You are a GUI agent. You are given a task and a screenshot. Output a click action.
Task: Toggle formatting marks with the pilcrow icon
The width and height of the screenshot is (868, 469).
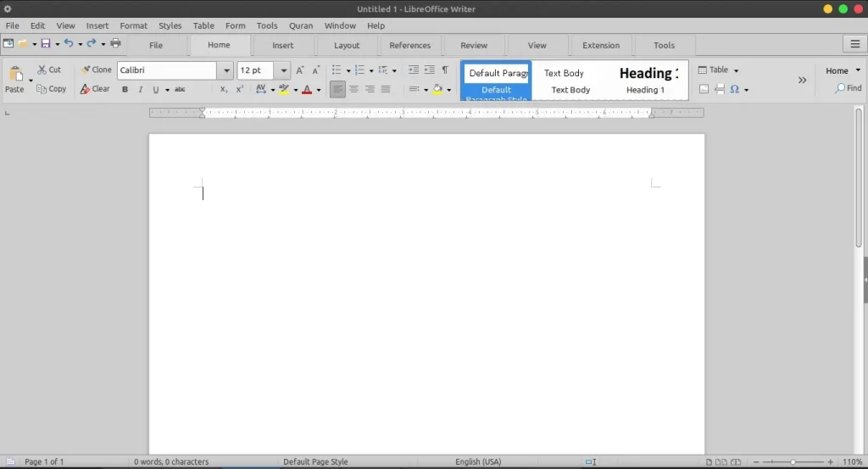[x=445, y=70]
